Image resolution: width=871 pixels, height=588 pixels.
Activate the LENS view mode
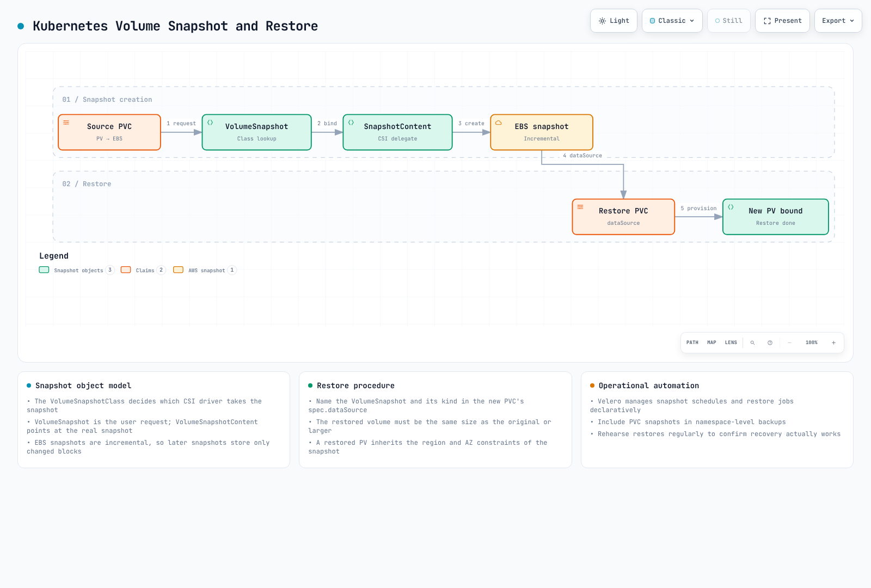[731, 343]
